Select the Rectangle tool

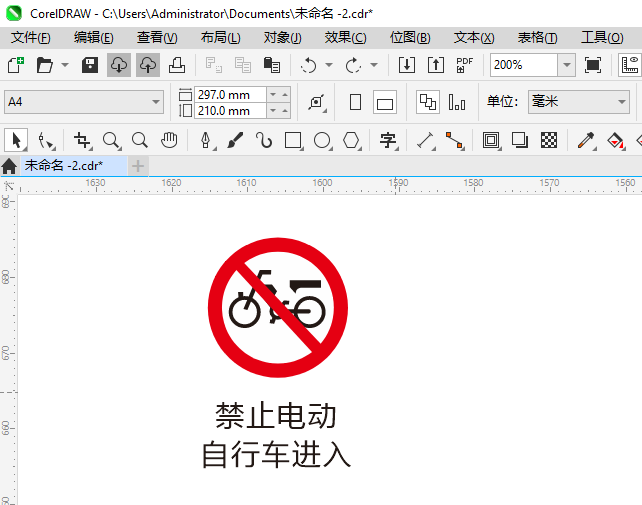pyautogui.click(x=293, y=140)
